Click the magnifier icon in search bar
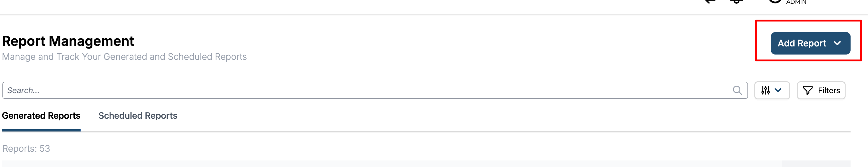 click(x=737, y=90)
